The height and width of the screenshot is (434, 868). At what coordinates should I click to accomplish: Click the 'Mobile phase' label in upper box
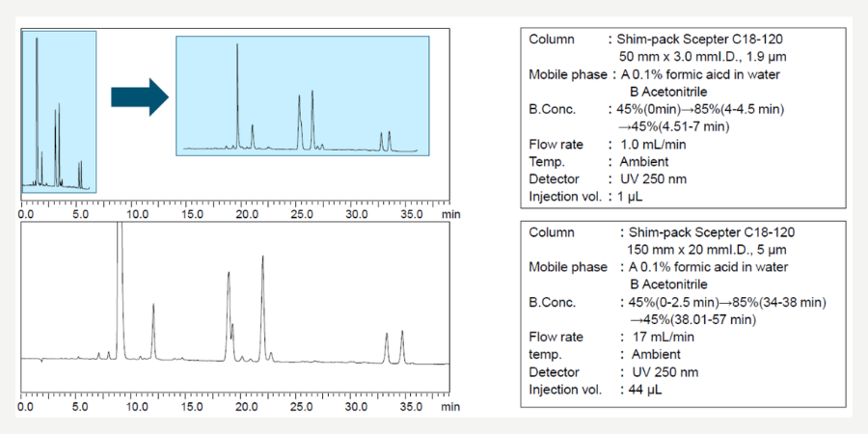click(567, 74)
